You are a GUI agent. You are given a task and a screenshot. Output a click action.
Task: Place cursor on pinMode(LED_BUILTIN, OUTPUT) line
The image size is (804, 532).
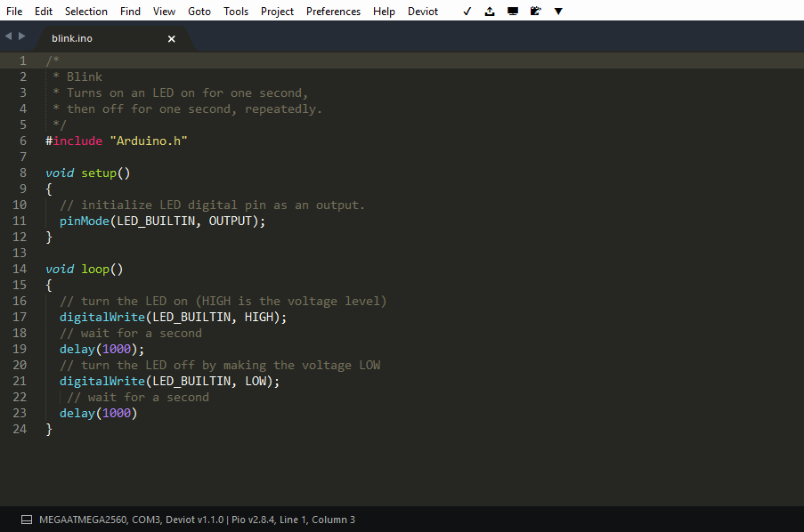162,221
